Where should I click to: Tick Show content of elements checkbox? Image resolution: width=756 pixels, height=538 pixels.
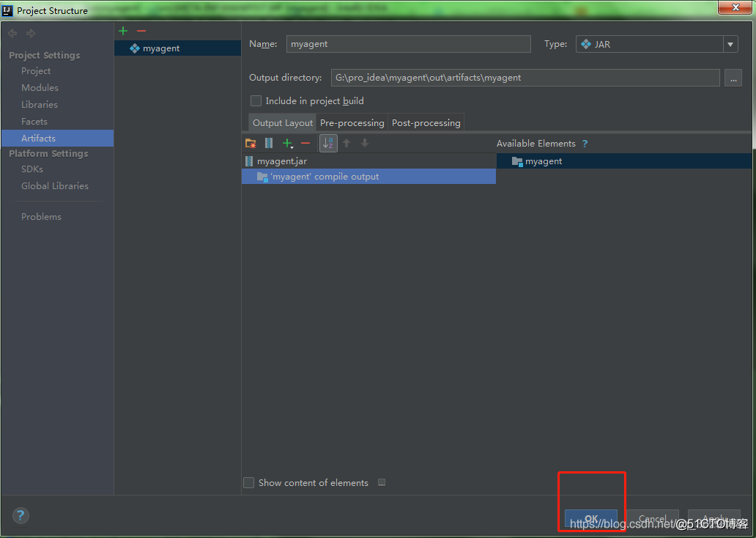249,482
